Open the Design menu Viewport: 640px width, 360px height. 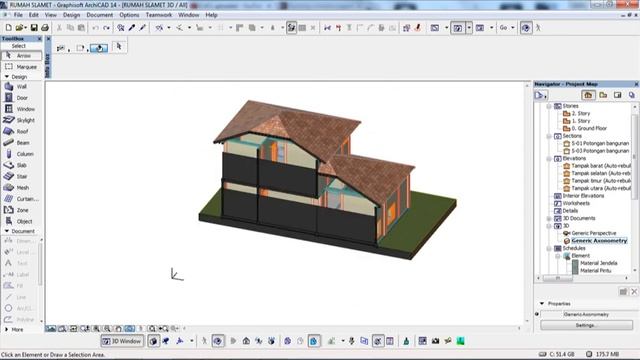tap(71, 15)
